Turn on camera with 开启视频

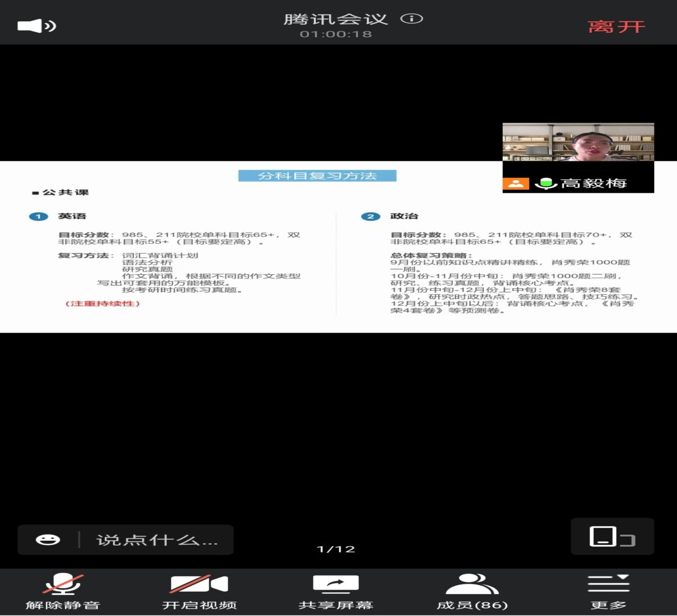199,592
